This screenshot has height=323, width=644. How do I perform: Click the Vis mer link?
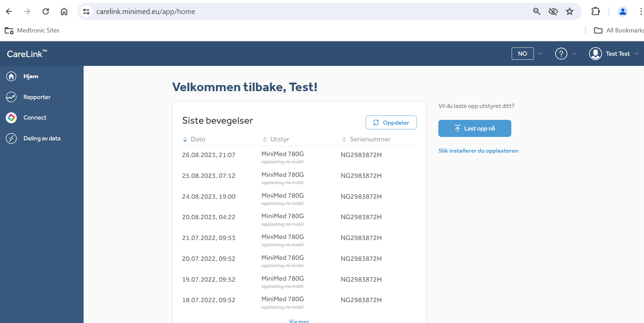tap(299, 321)
